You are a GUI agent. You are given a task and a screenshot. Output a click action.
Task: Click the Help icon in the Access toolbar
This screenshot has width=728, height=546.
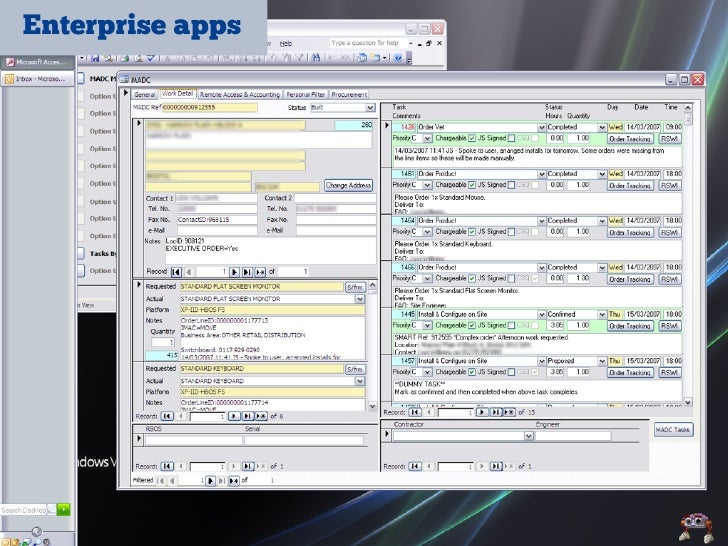coord(397,58)
